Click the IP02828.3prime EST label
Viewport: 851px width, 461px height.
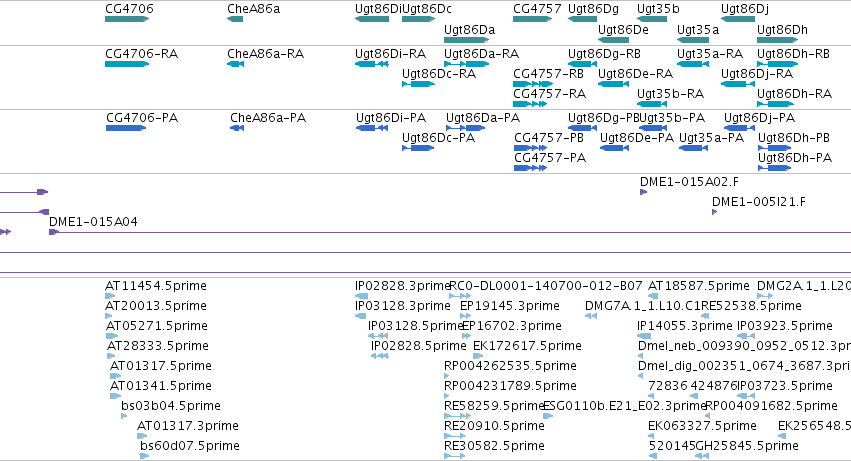tap(403, 286)
